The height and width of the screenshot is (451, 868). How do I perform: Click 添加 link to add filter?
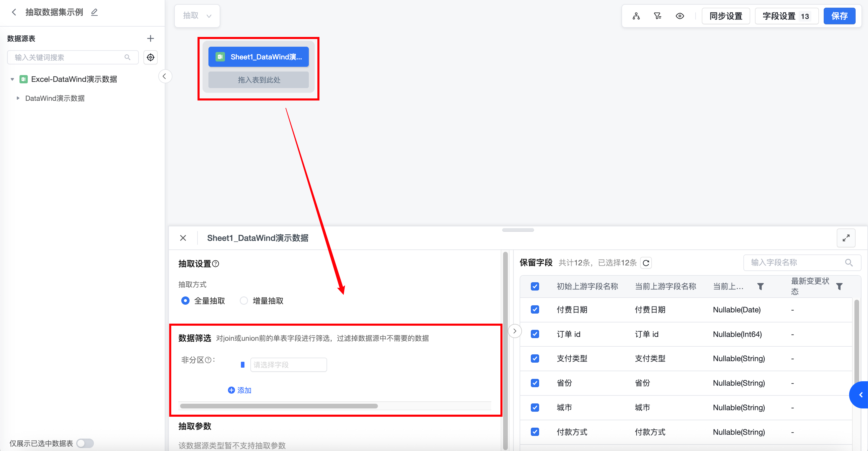[240, 390]
